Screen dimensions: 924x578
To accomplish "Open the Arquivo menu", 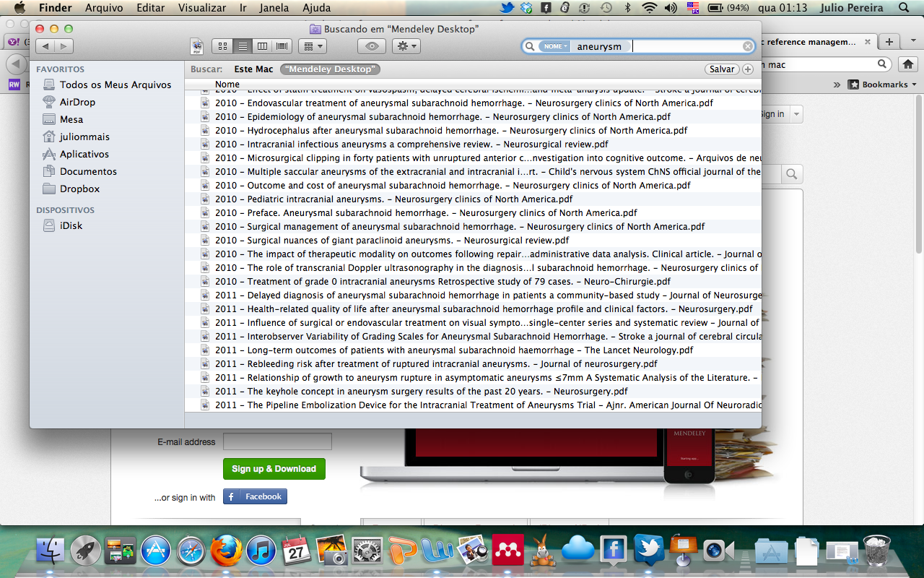I will tap(103, 8).
